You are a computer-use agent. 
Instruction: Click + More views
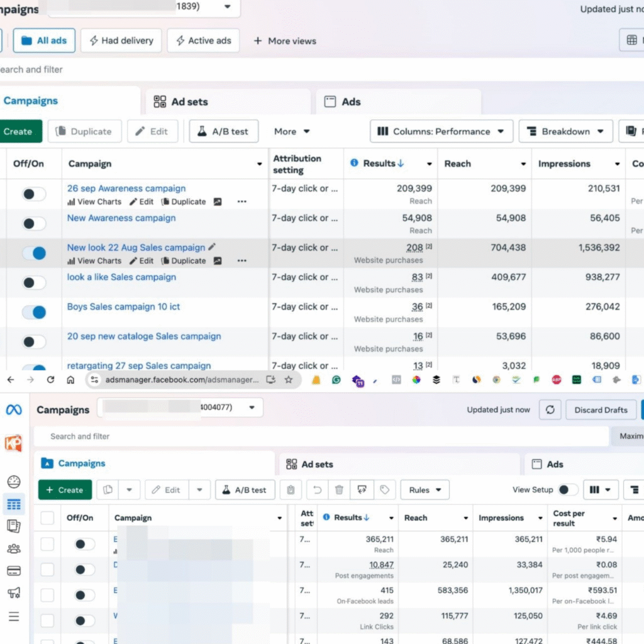click(x=285, y=41)
